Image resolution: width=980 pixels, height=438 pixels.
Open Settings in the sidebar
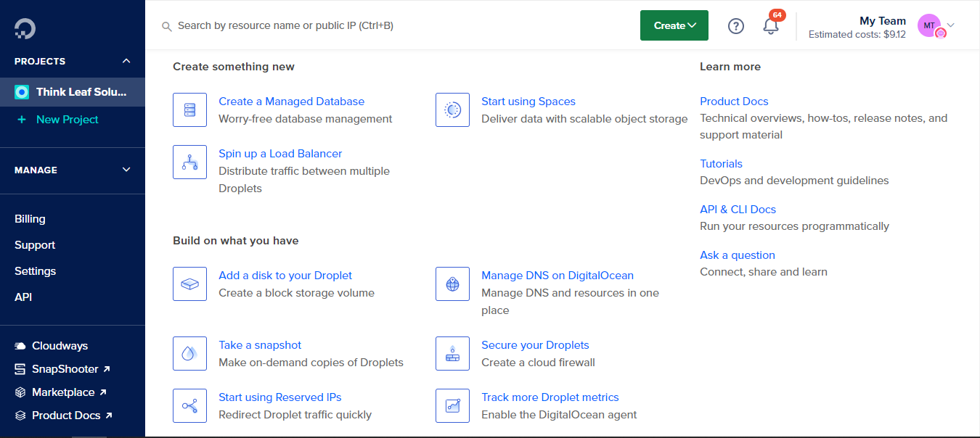[x=36, y=271]
